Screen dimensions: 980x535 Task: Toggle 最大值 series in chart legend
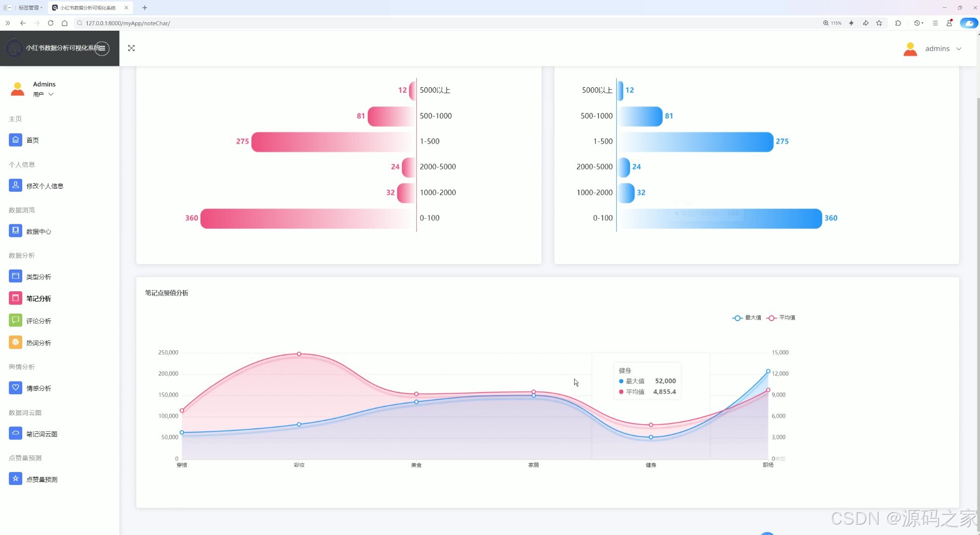click(x=747, y=318)
